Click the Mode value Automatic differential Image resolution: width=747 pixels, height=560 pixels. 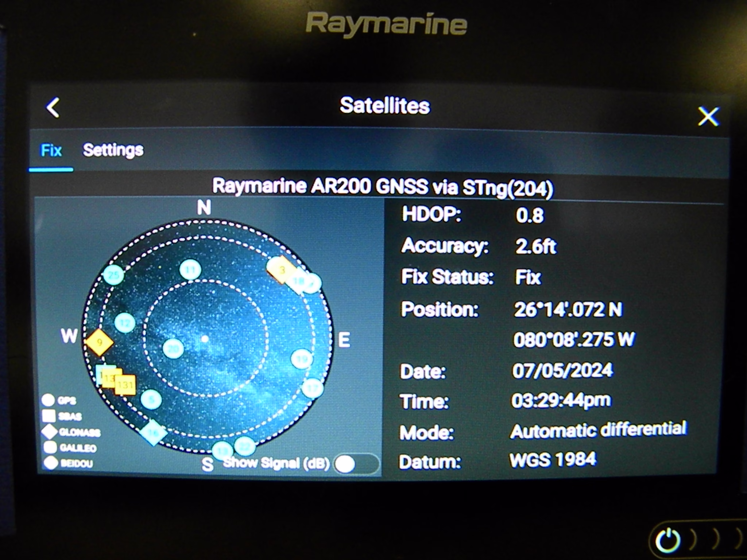tap(598, 430)
